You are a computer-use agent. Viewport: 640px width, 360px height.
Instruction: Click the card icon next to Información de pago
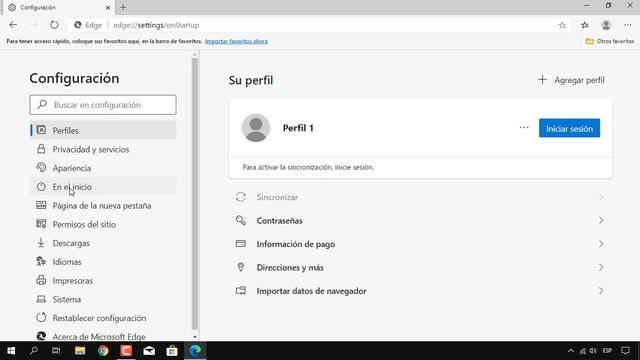[241, 244]
